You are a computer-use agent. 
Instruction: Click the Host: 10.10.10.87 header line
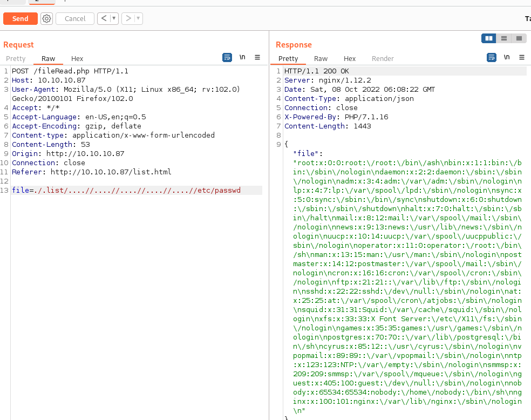tap(49, 80)
